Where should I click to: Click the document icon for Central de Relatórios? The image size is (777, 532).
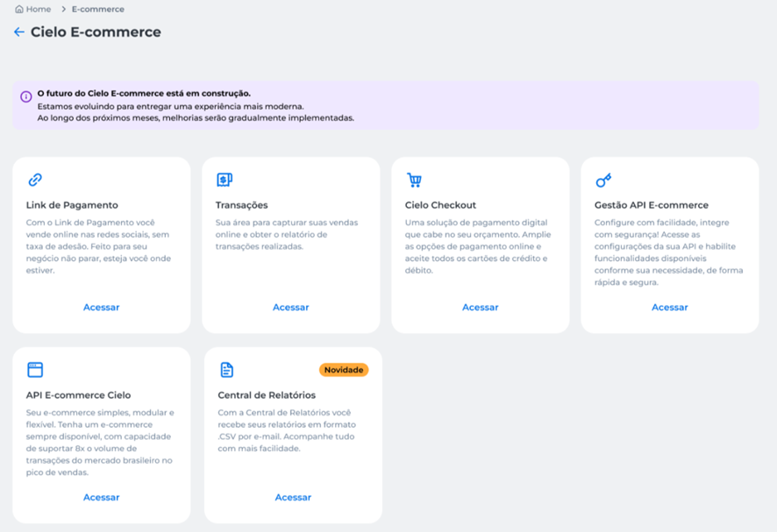point(226,370)
